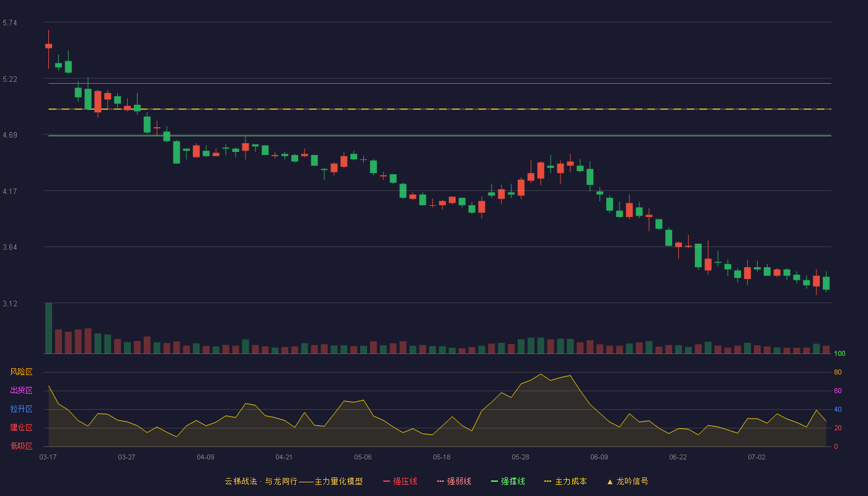Click the 04-09 date label
This screenshot has height=496, width=868.
click(x=205, y=457)
